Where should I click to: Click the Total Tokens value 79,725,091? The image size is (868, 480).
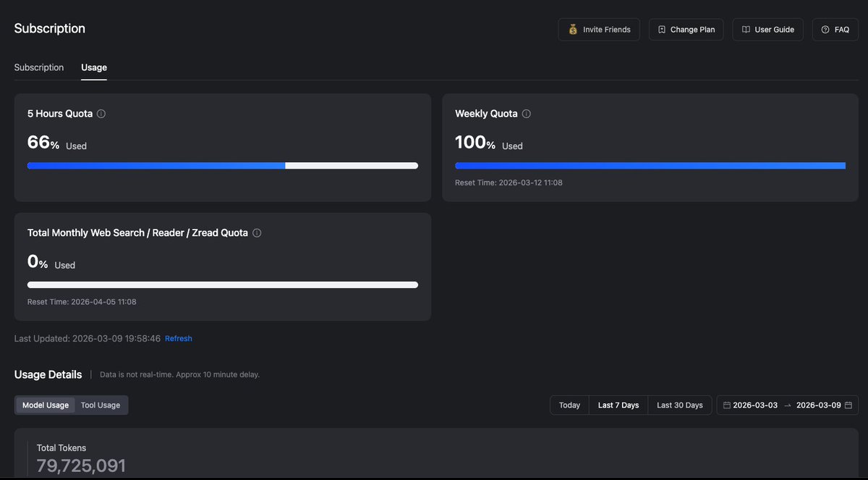tap(82, 466)
